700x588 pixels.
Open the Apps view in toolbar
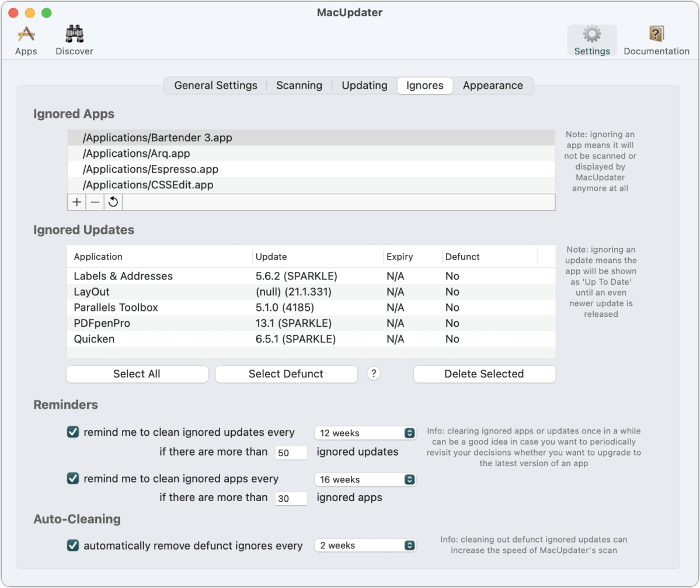tap(26, 41)
